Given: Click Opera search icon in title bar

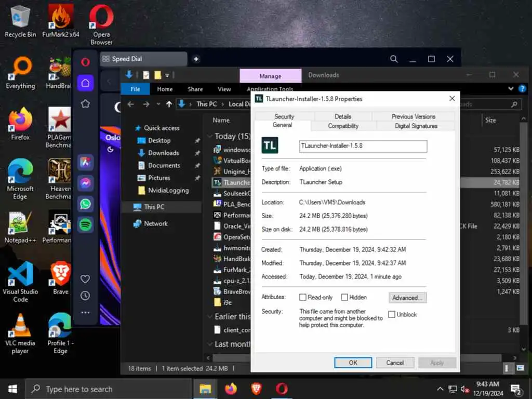Looking at the screenshot, I should [394, 59].
